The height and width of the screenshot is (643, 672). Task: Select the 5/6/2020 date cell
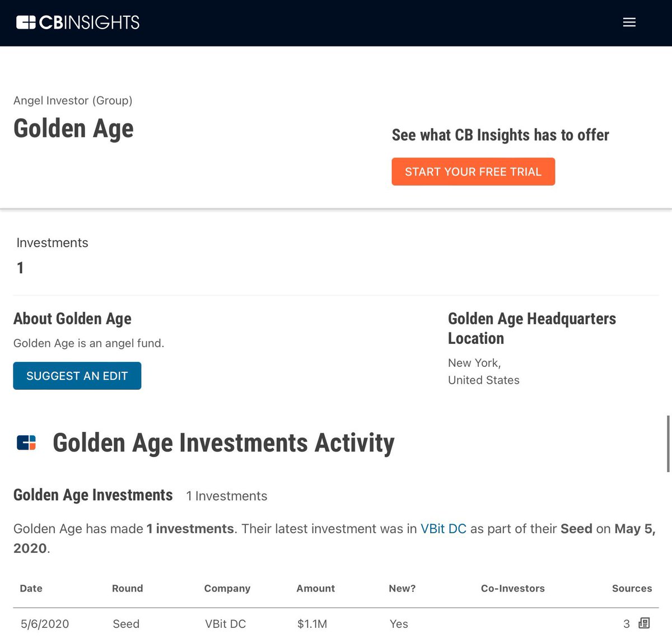45,623
